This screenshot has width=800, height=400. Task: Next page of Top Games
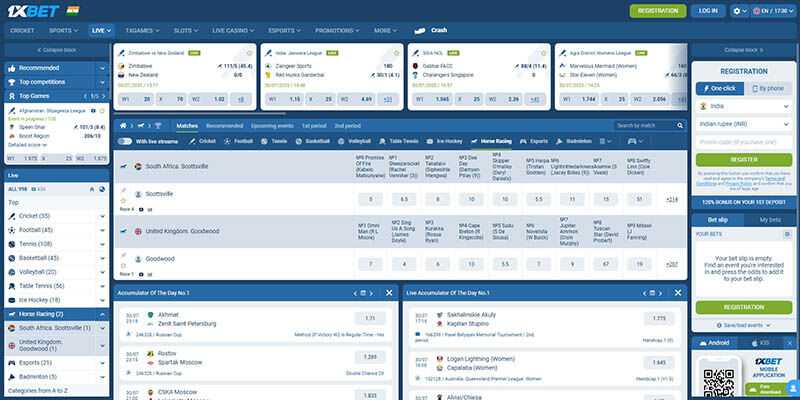[x=104, y=96]
